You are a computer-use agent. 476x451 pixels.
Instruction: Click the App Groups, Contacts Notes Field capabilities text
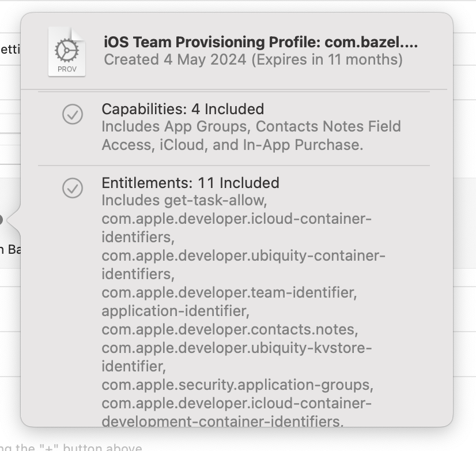tap(251, 126)
